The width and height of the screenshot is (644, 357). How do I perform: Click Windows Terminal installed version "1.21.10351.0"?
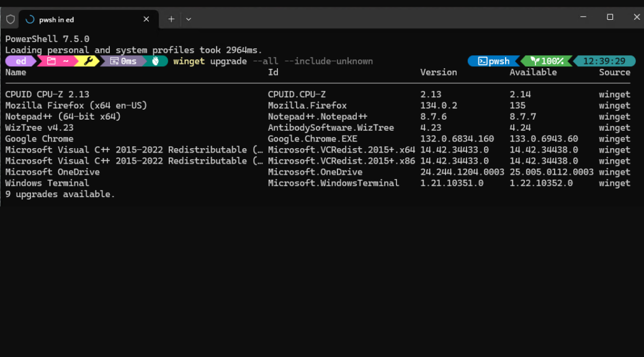(x=452, y=183)
